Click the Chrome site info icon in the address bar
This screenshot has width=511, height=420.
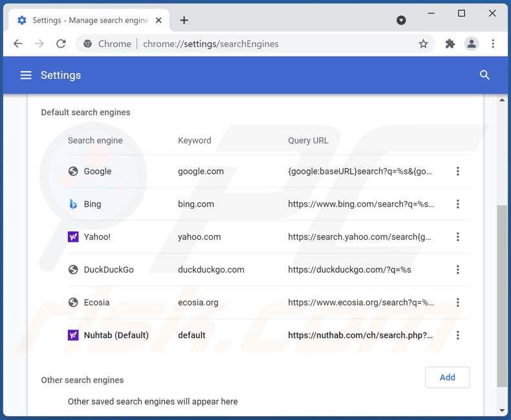[x=87, y=44]
